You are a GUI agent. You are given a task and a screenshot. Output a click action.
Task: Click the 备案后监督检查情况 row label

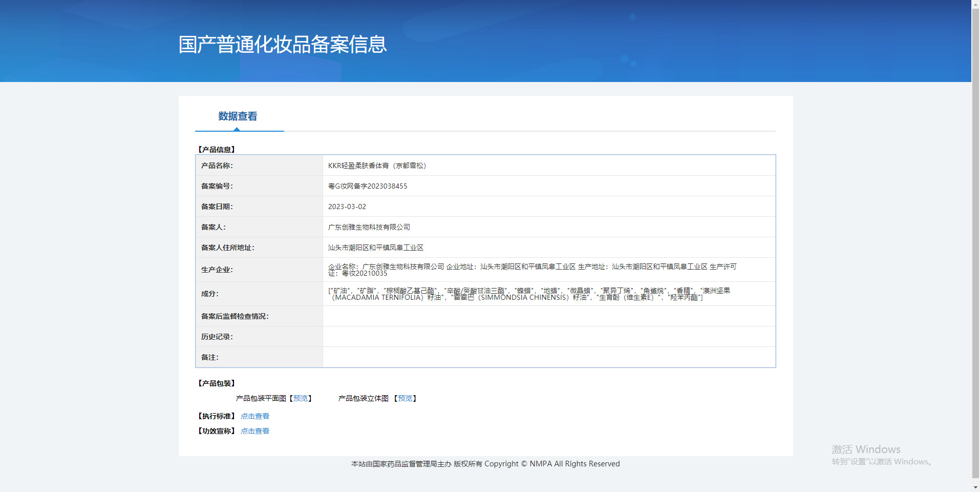point(235,316)
